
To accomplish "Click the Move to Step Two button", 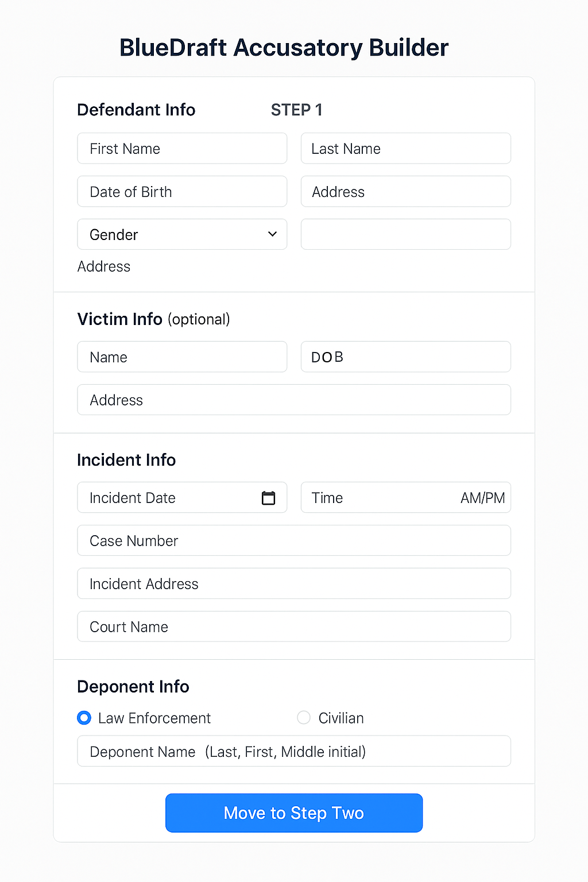I will [294, 813].
